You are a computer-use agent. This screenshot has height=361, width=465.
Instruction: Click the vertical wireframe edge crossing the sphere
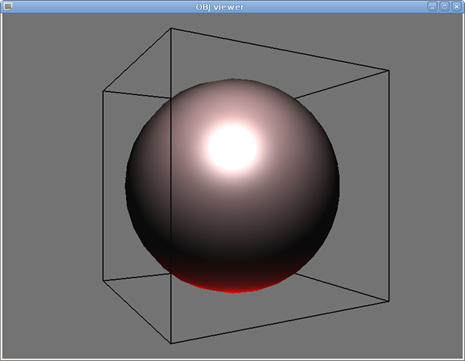click(171, 186)
